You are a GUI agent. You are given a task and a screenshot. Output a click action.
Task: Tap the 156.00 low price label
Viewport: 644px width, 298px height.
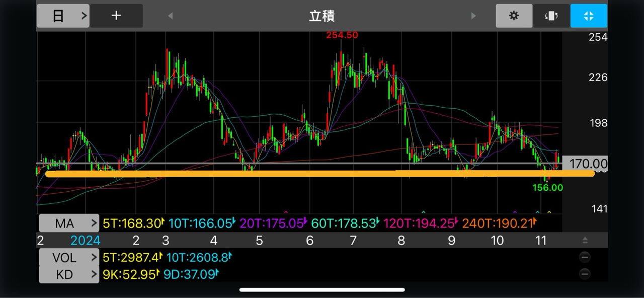coord(548,187)
